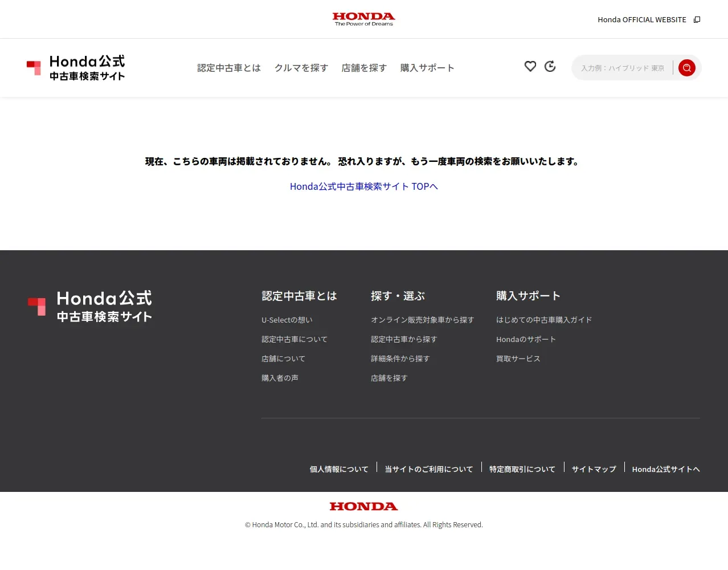Click the red HONDA logo in footer
The height and width of the screenshot is (570, 728).
click(x=363, y=506)
